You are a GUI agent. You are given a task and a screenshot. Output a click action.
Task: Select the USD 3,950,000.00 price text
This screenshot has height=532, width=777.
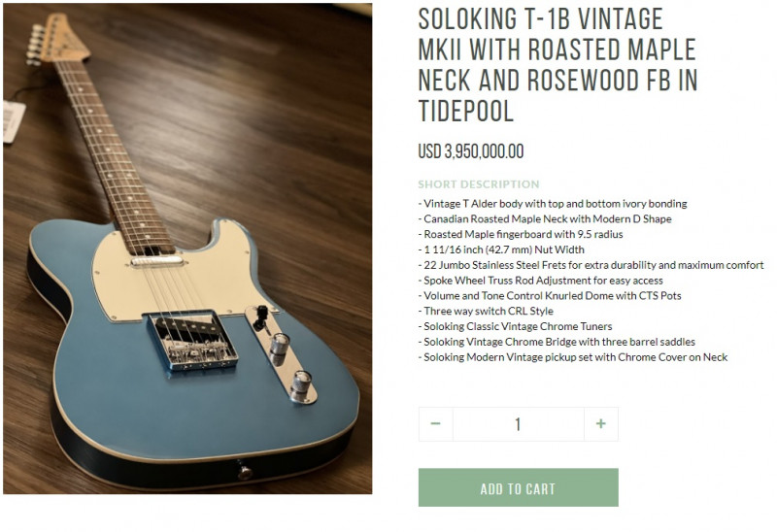pyautogui.click(x=471, y=151)
